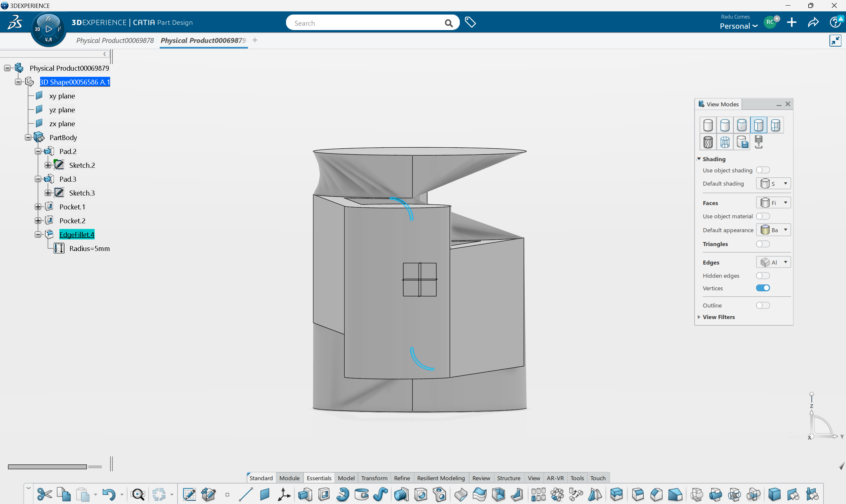Click inside the Search input field
Screen dimensions: 846x504
[367, 23]
